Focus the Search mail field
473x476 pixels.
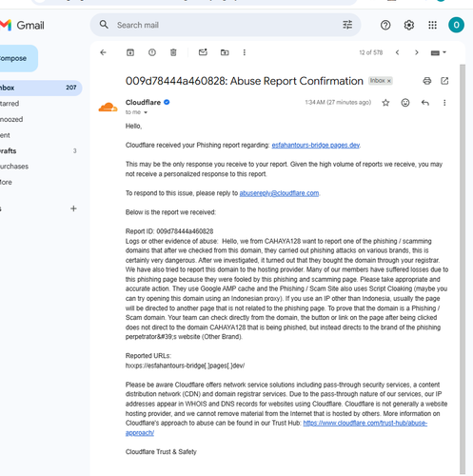226,25
